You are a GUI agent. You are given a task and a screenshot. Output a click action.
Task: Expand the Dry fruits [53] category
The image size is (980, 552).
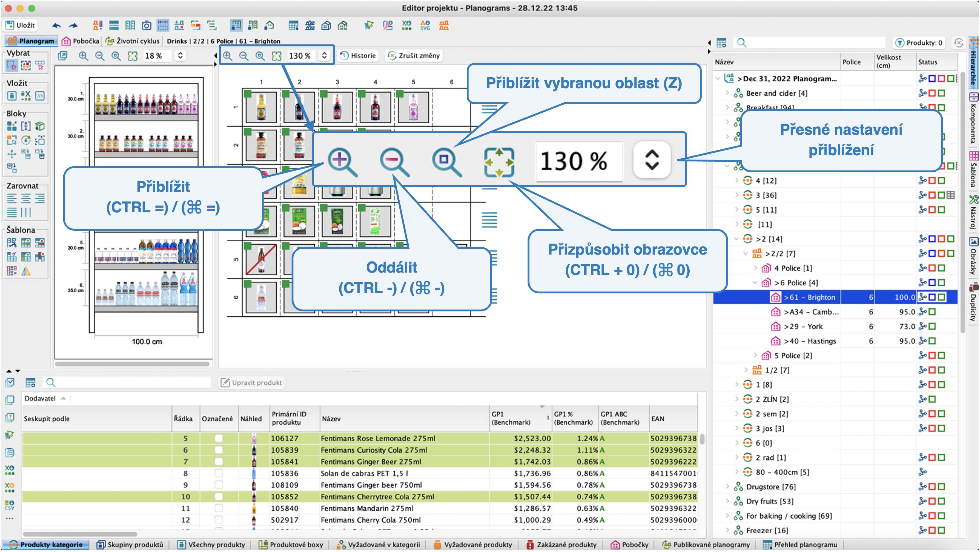click(x=727, y=501)
